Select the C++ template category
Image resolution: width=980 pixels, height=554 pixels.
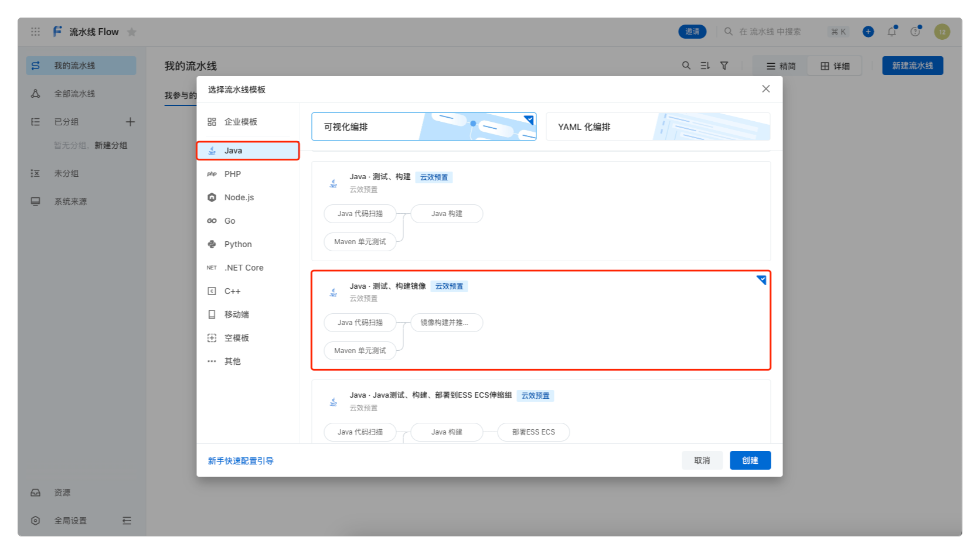[248, 291]
